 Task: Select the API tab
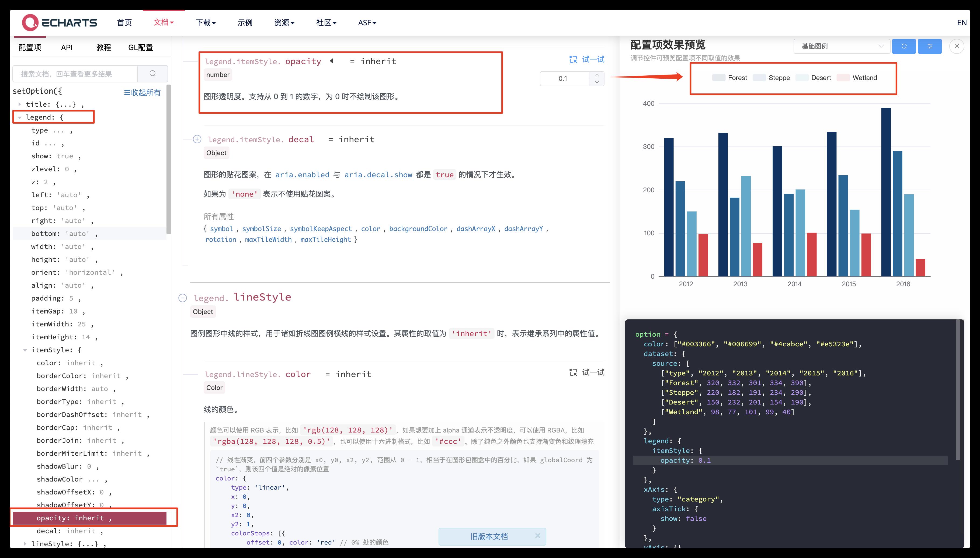[x=67, y=47]
